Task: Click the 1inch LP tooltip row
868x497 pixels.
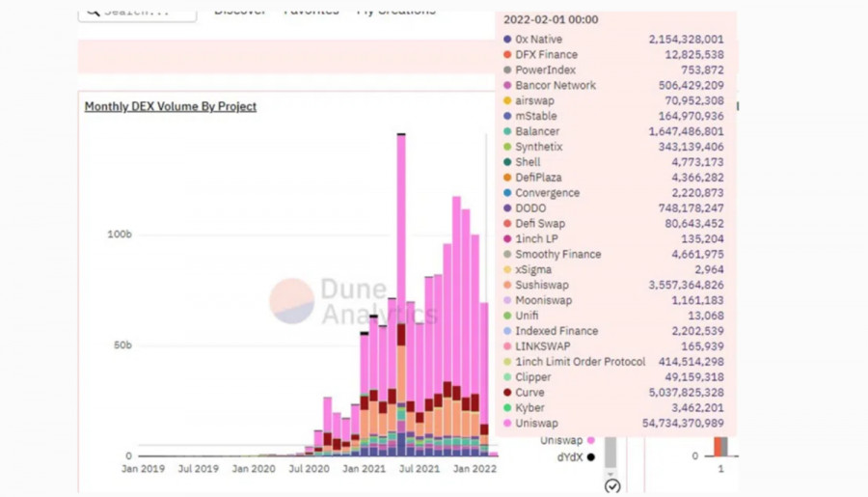Action: tap(613, 238)
